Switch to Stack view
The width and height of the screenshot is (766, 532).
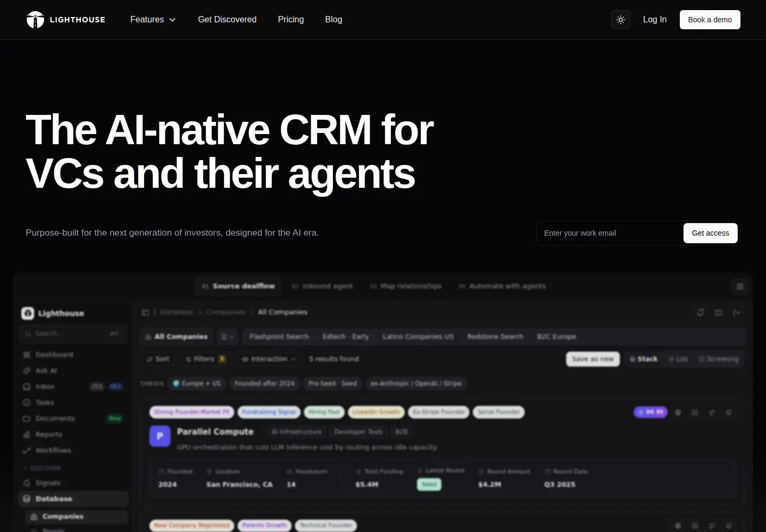[x=644, y=359]
